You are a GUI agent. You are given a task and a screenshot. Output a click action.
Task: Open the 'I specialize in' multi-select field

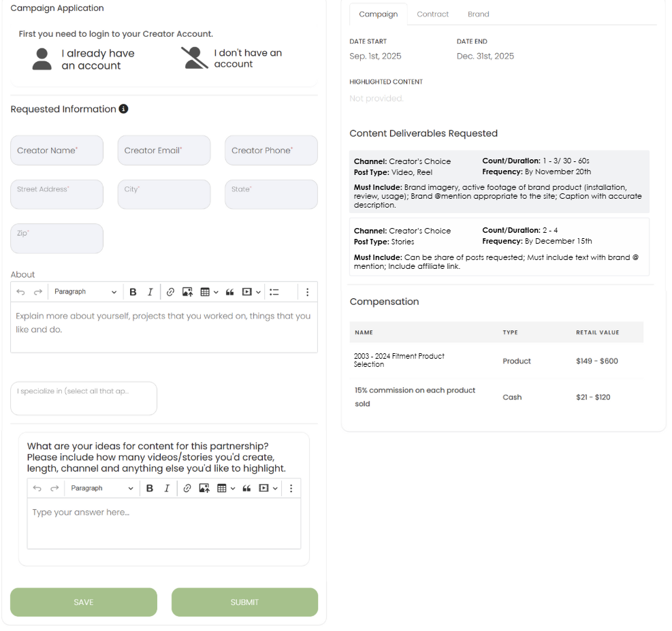pos(84,398)
